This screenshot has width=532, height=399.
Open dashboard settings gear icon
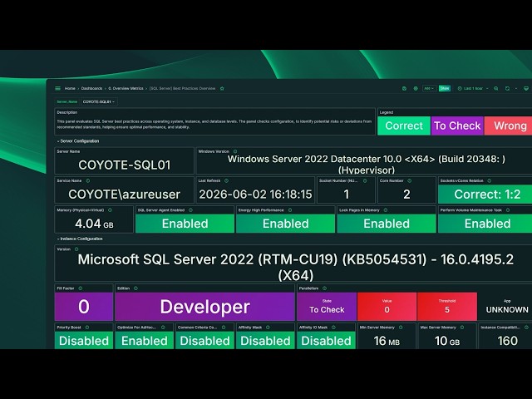pos(416,89)
